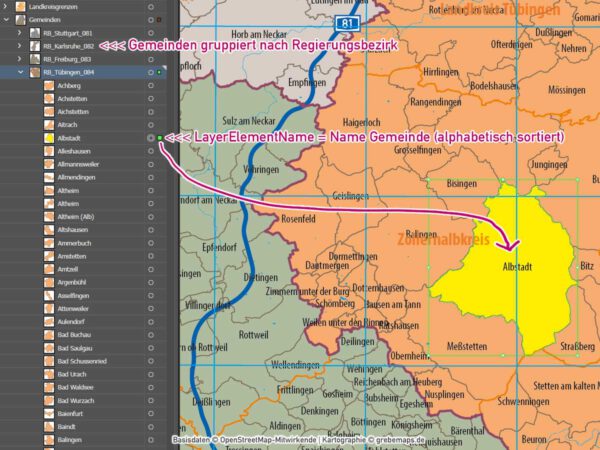Image resolution: width=600 pixels, height=450 pixels.
Task: Select the Bad Saulgau layer name
Action: tap(75, 348)
